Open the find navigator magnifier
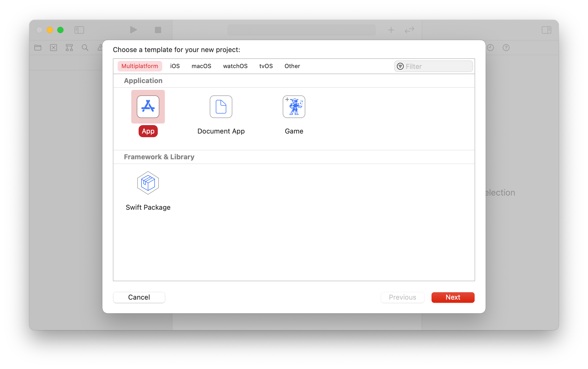 pyautogui.click(x=85, y=48)
